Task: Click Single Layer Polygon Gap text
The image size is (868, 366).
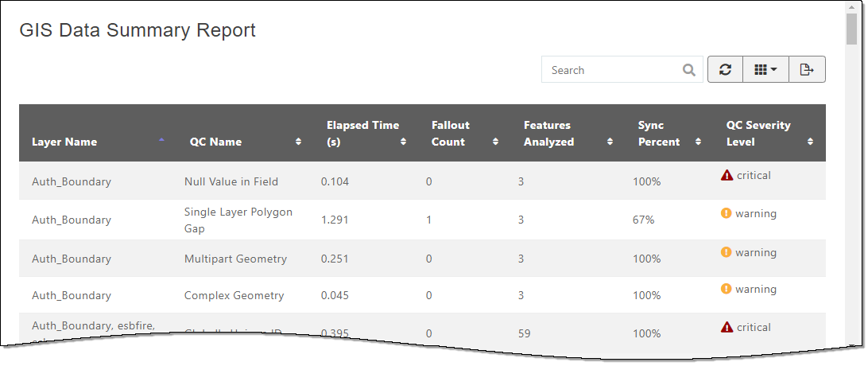Action: [x=238, y=220]
